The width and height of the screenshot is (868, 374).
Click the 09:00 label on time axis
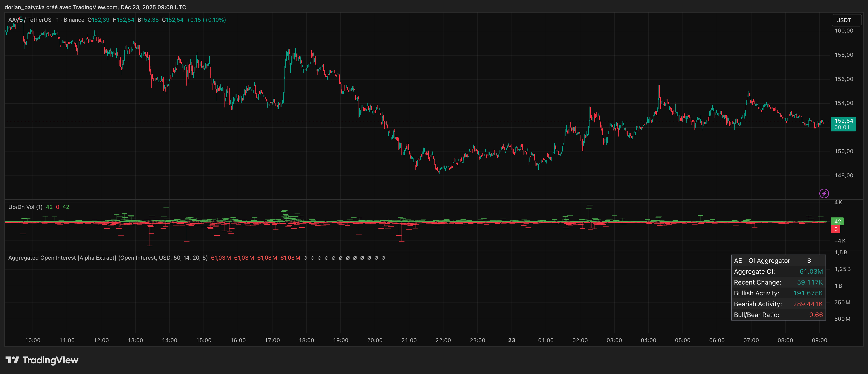(x=819, y=340)
